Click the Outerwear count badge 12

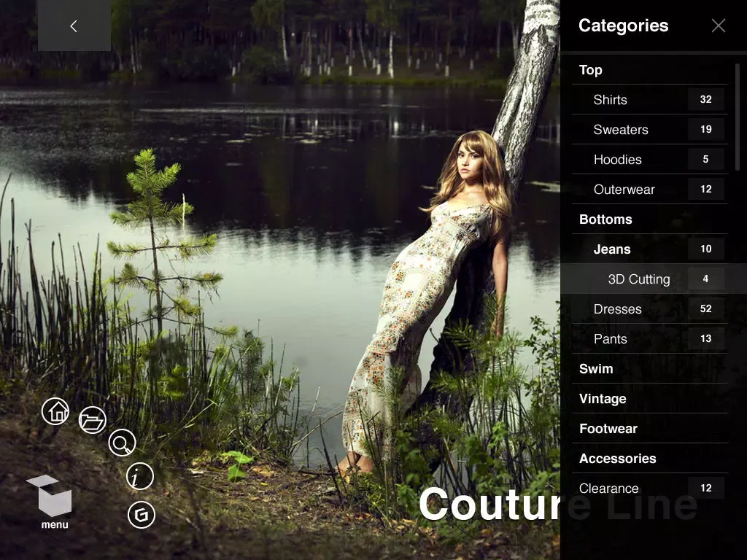click(706, 190)
